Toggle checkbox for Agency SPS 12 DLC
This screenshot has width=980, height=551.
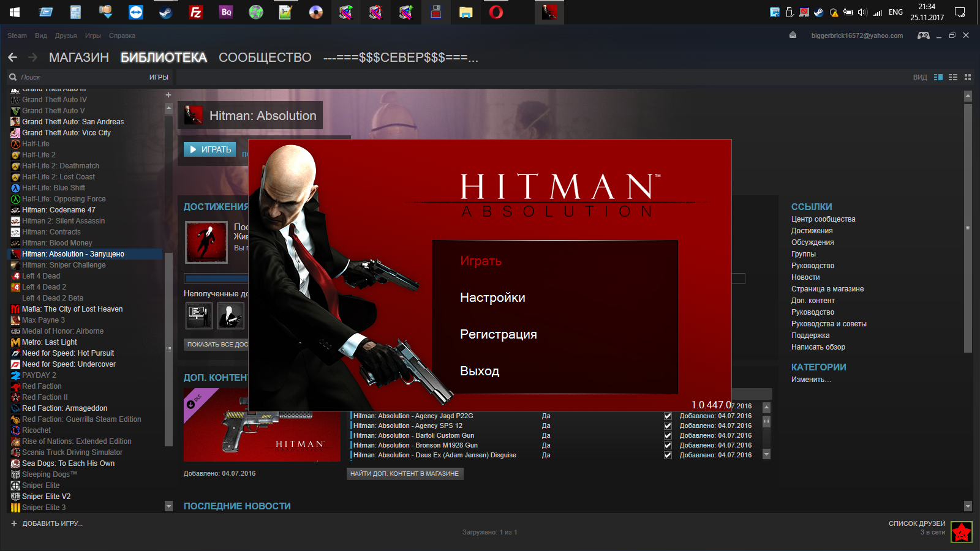click(x=668, y=425)
